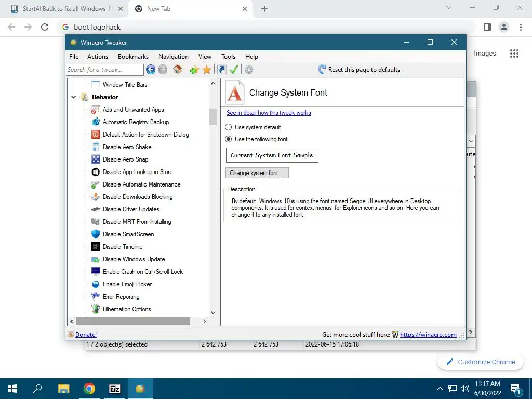The height and width of the screenshot is (399, 532).
Task: Click the Ads and Unwanted Apps icon
Action: 96,110
